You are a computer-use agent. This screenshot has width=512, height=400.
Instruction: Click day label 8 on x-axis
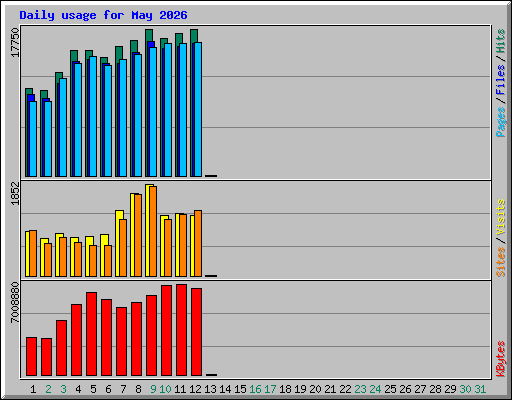138,389
